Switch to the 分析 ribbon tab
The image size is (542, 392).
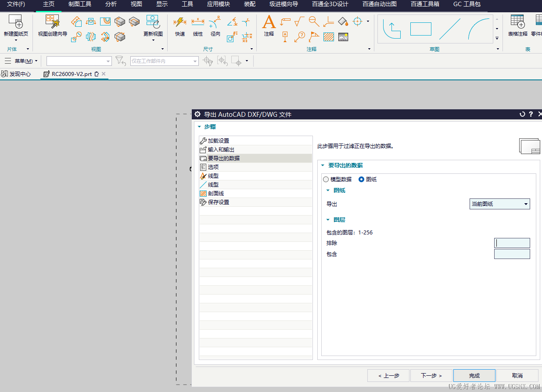[111, 4]
